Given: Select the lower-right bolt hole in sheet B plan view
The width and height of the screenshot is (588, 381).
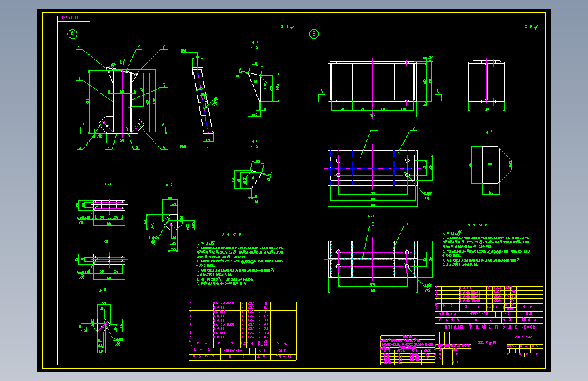Looking at the screenshot, I should [x=407, y=175].
